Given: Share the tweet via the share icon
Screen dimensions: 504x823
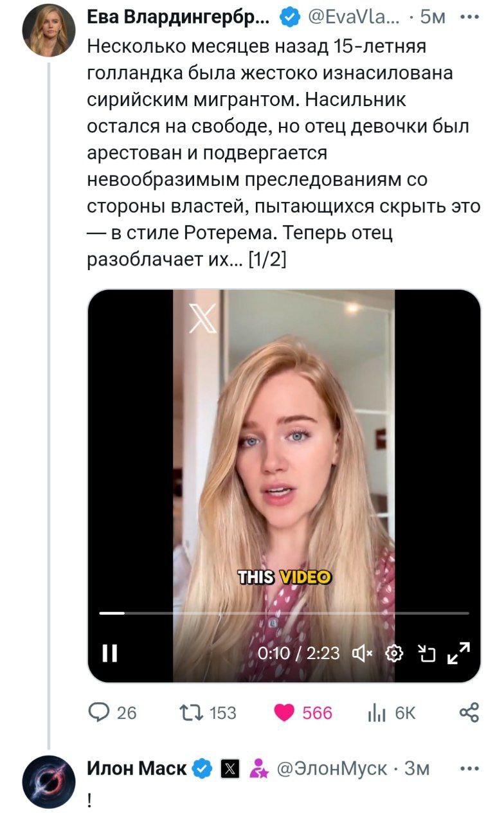Looking at the screenshot, I should pos(470,712).
